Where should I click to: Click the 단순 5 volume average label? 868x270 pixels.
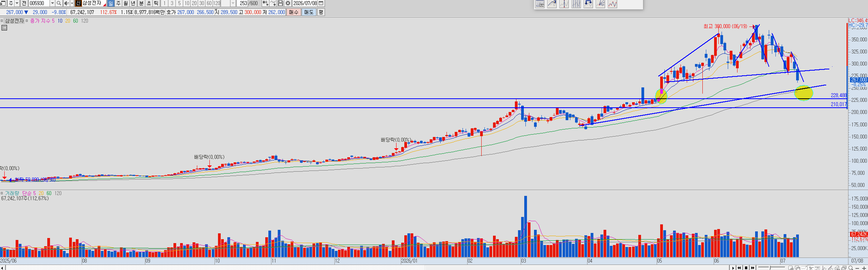click(x=29, y=193)
